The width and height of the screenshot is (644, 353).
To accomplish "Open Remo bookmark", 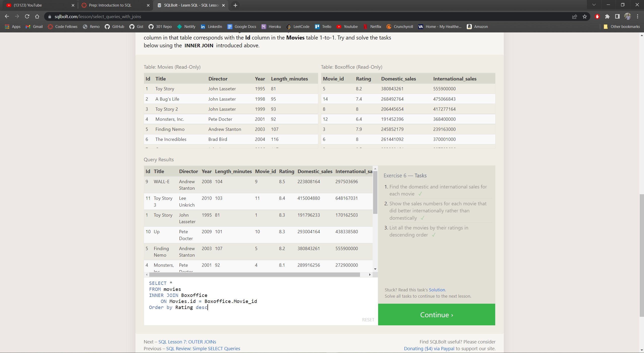I will [91, 27].
